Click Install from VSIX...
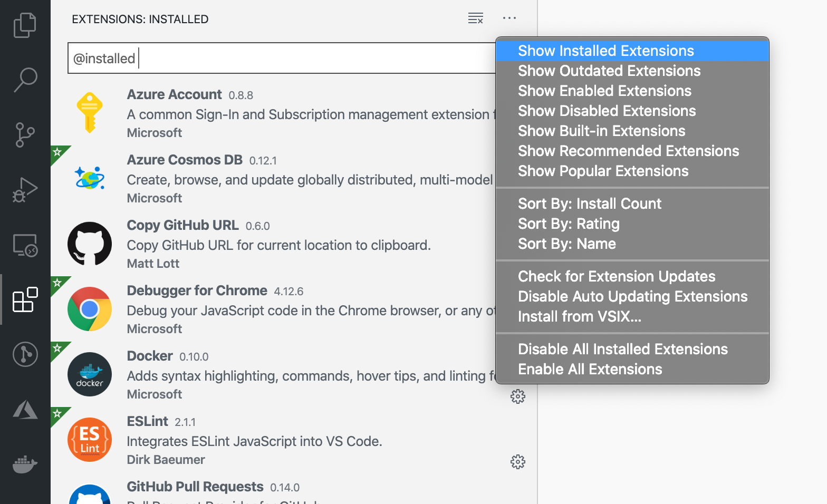Viewport: 827px width, 504px height. [x=579, y=316]
